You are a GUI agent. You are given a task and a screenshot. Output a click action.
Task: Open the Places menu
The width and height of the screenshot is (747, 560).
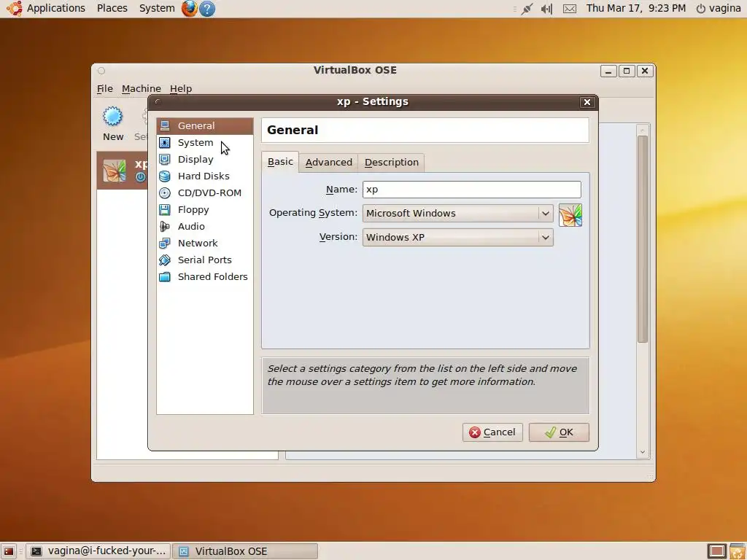pos(112,8)
